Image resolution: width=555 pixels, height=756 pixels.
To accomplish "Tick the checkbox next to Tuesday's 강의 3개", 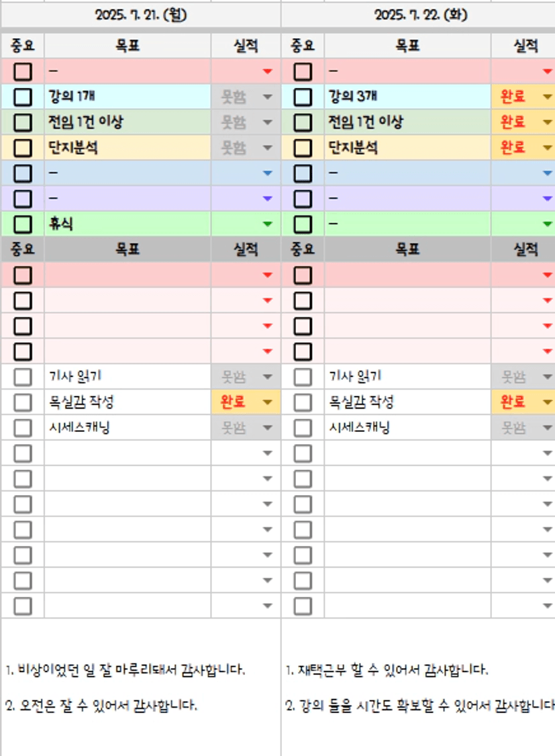I will (x=303, y=97).
